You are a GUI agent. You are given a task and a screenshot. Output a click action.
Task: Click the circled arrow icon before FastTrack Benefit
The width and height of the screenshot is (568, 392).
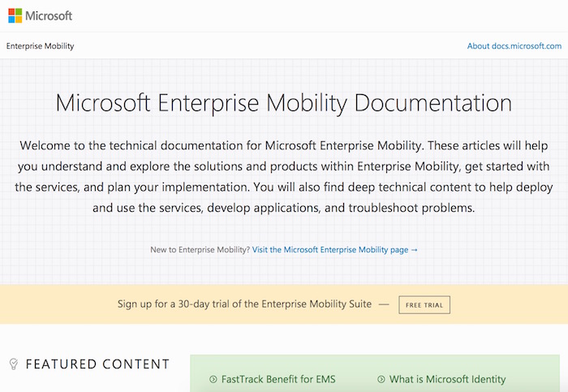tap(213, 379)
